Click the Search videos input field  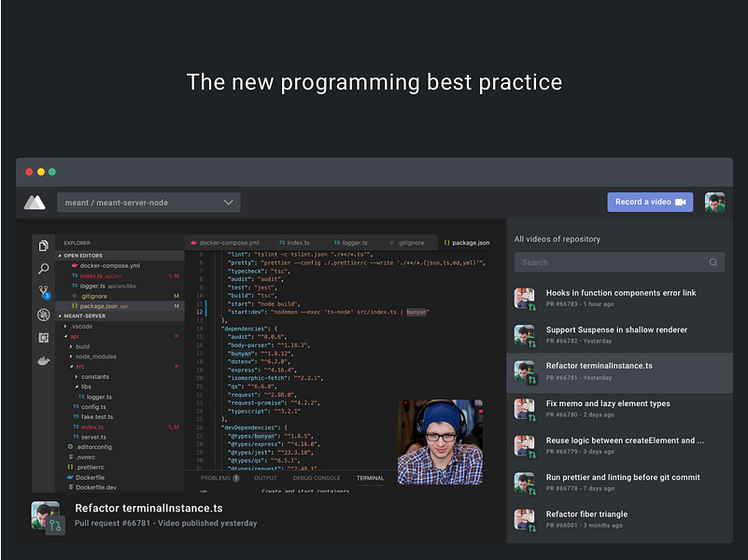[x=619, y=262]
